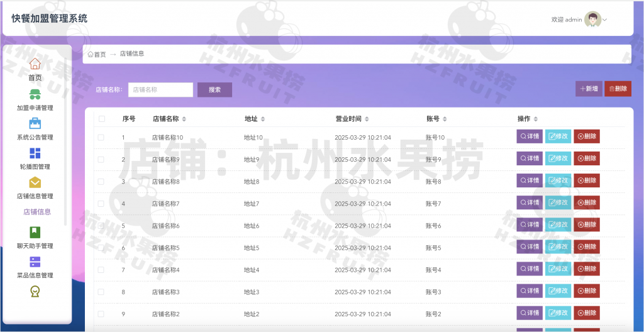Open the 菜品信息管理 menu label
The image size is (644, 332).
point(35,275)
